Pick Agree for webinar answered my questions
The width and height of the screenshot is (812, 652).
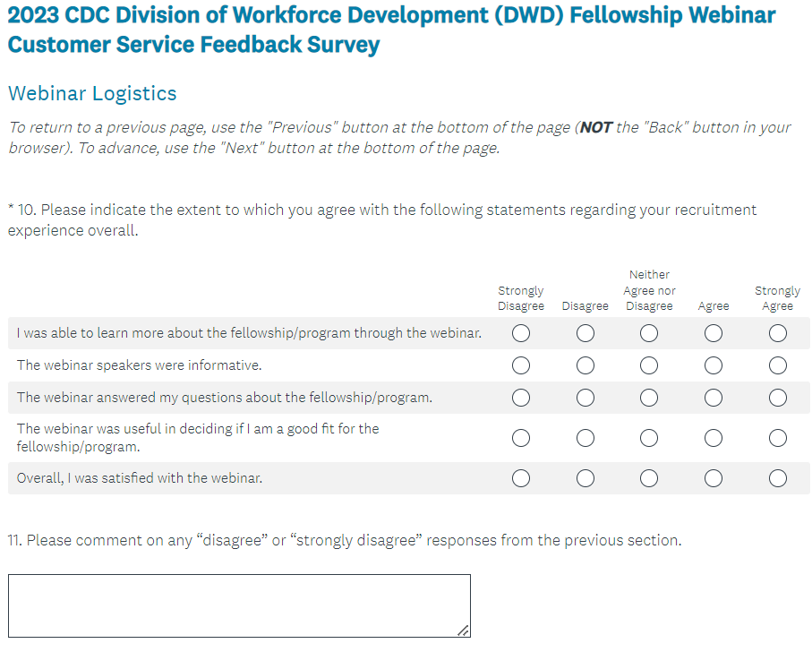tap(714, 398)
